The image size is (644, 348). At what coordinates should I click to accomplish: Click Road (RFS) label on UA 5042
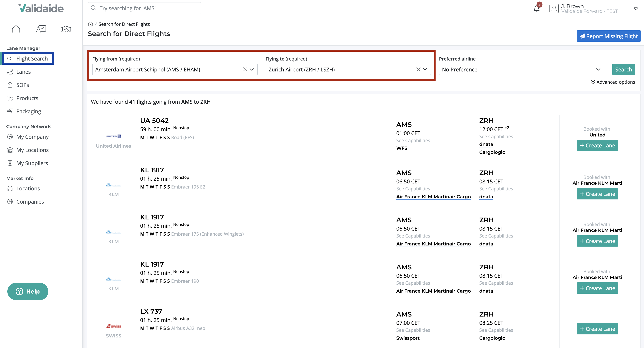pyautogui.click(x=182, y=137)
